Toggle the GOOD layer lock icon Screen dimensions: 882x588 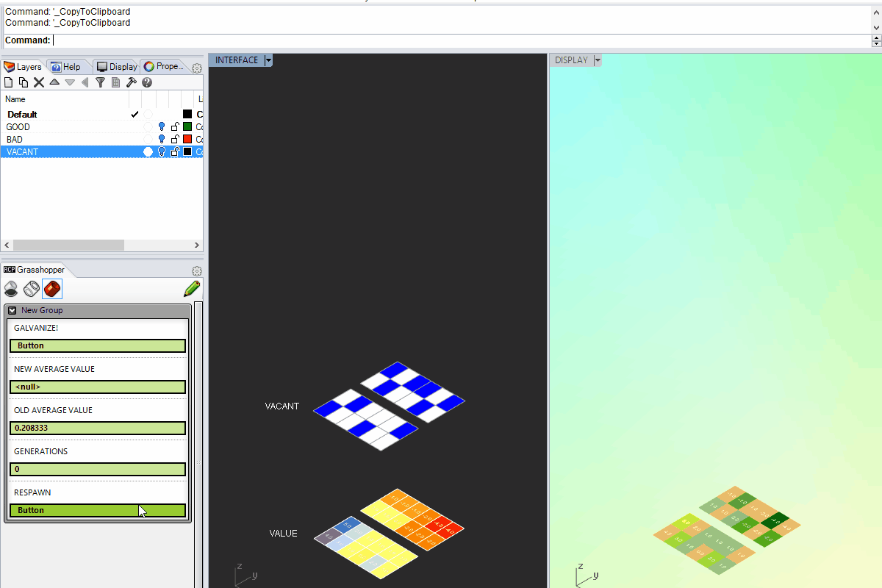point(175,127)
